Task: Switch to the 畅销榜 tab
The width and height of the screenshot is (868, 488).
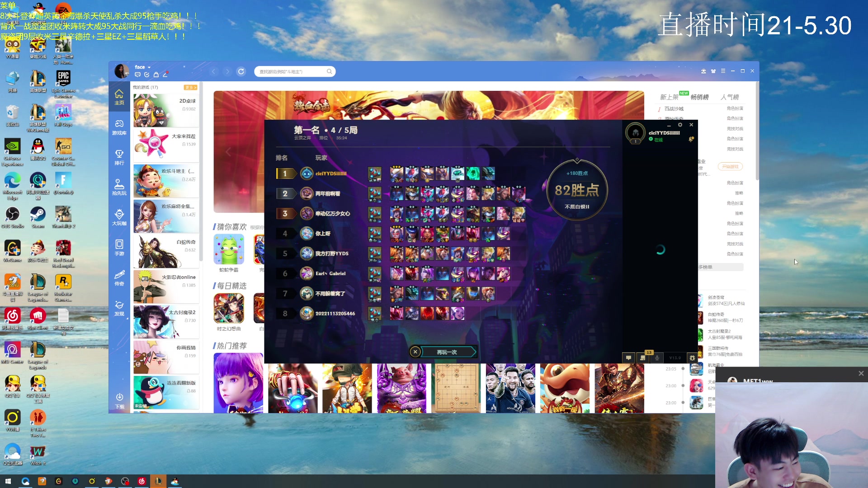Action: [x=699, y=97]
